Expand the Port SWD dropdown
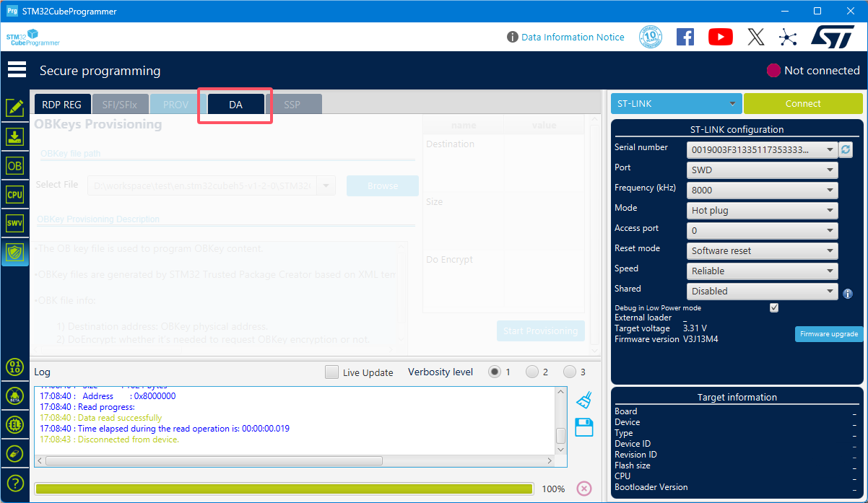The width and height of the screenshot is (868, 503). coord(761,170)
